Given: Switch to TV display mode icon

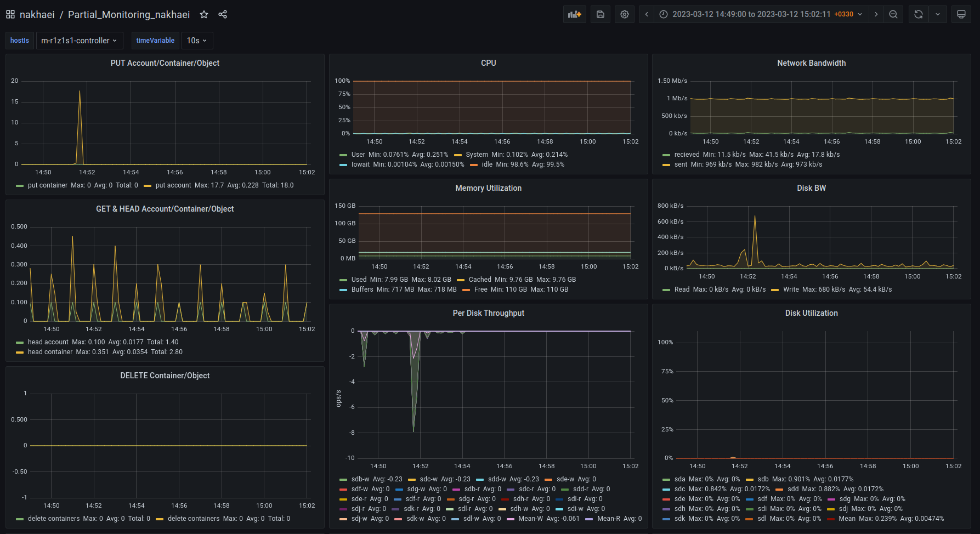Looking at the screenshot, I should tap(961, 14).
